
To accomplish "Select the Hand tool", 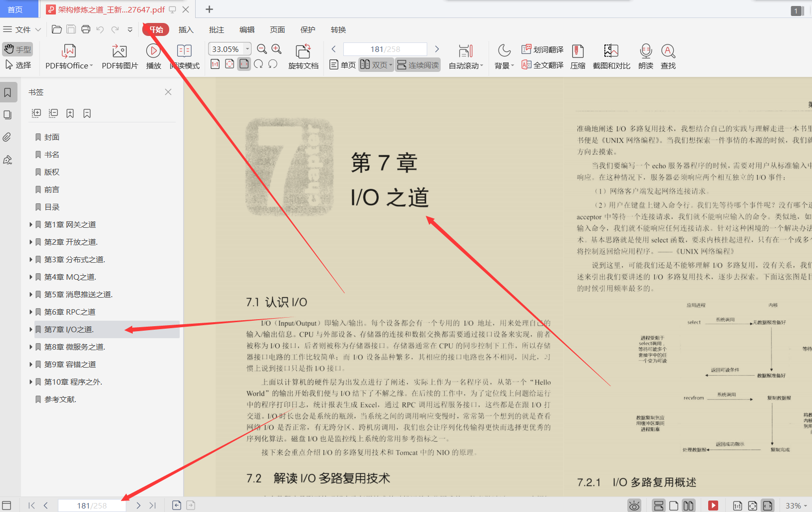I will click(x=17, y=49).
